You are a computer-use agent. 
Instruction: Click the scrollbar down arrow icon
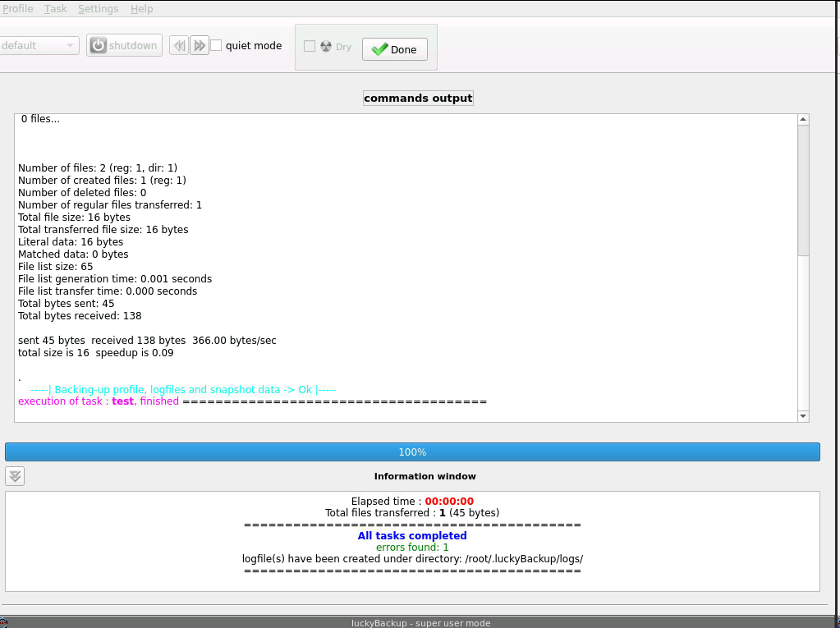[802, 417]
